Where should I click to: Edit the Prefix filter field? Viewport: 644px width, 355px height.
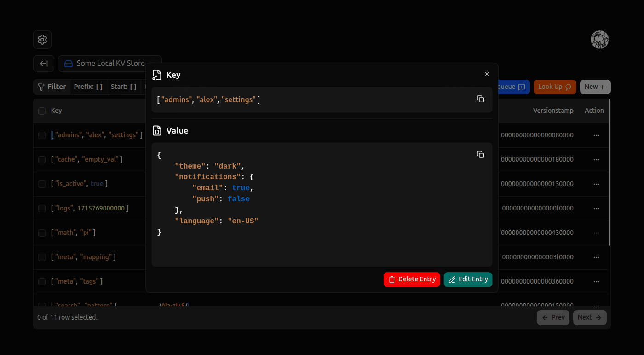click(88, 86)
